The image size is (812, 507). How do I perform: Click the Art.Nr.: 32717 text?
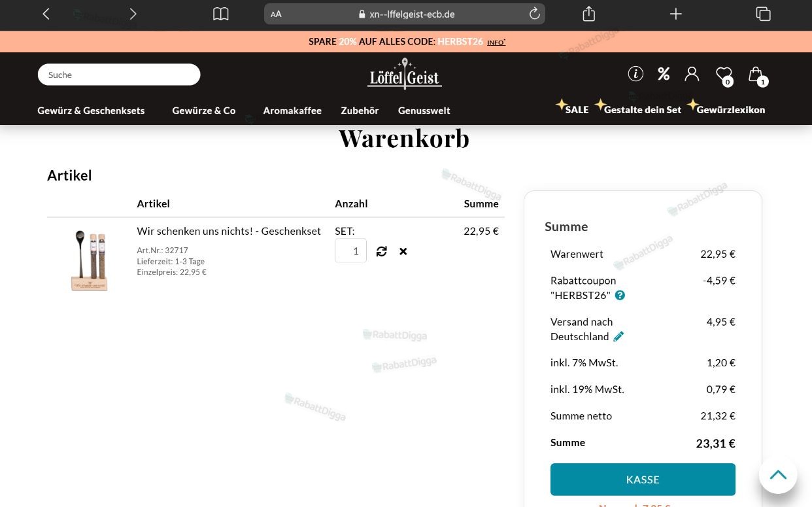[x=162, y=251]
